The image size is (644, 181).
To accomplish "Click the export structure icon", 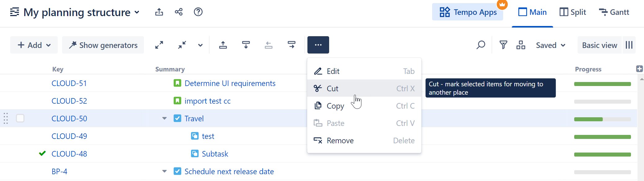I will [x=159, y=12].
